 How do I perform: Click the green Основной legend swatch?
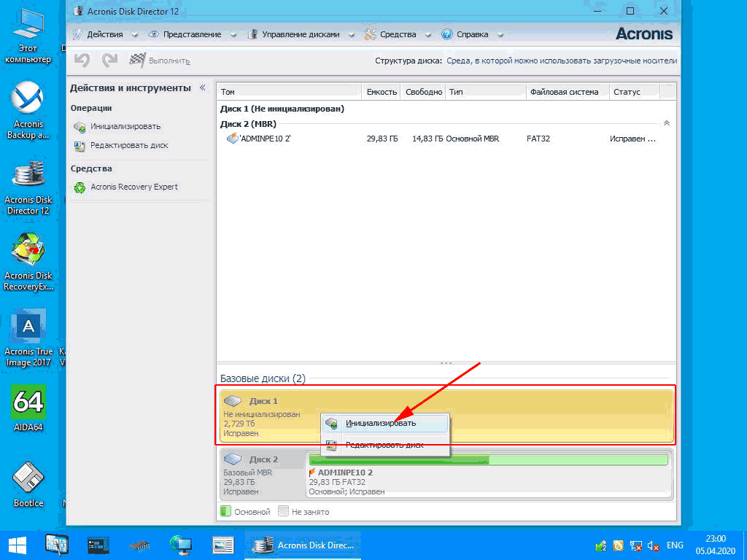tap(225, 512)
